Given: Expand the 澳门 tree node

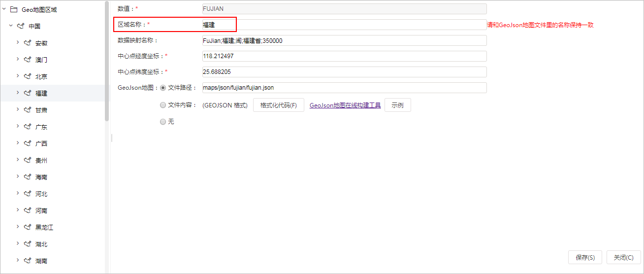Looking at the screenshot, I should 18,59.
